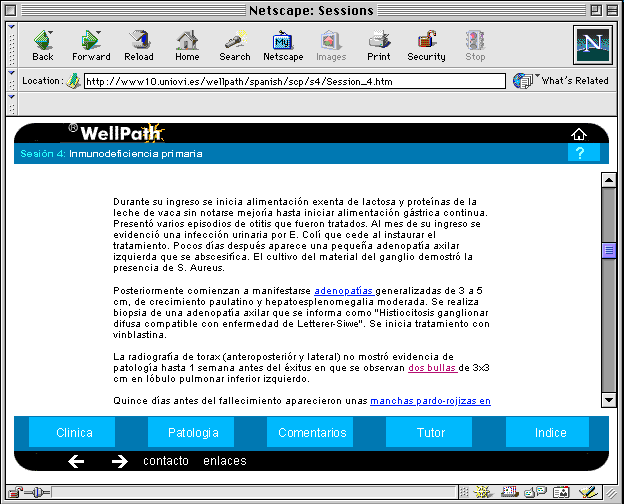The height and width of the screenshot is (504, 624).
Task: Open the Comentarios tab
Action: (x=312, y=433)
